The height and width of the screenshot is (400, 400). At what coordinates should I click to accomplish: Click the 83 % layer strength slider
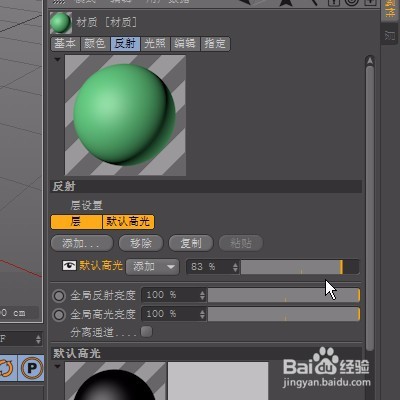(300, 267)
